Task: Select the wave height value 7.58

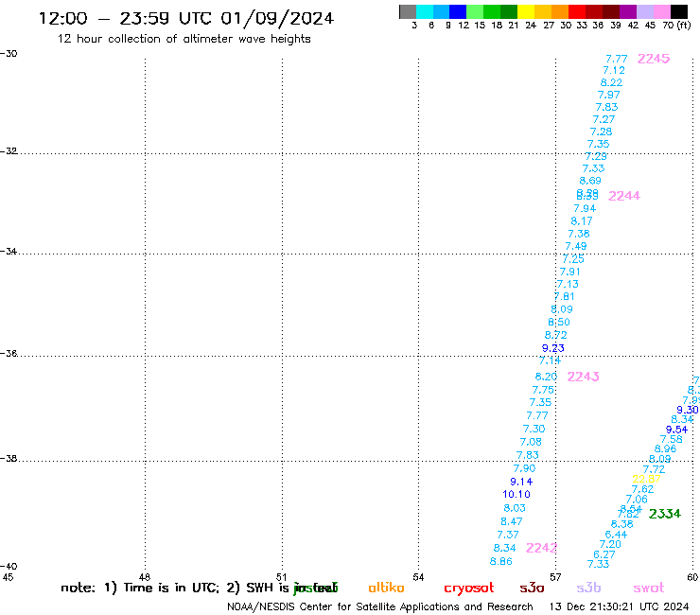Action: (x=672, y=439)
